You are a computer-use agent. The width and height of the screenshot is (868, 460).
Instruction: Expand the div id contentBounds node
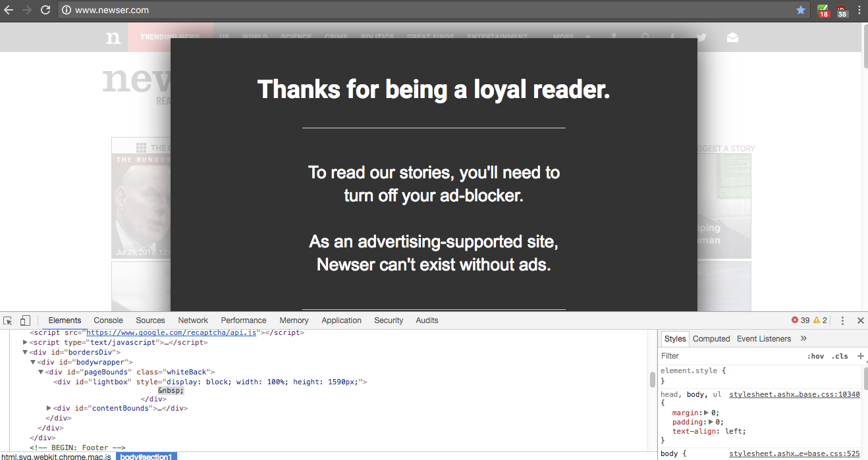point(49,408)
